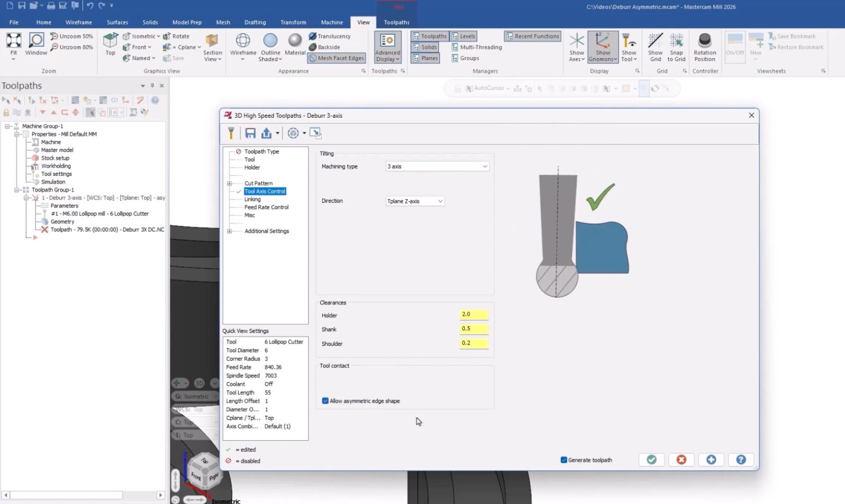The image size is (845, 504).
Task: Expand Additional Settings in the tree
Action: point(229,231)
